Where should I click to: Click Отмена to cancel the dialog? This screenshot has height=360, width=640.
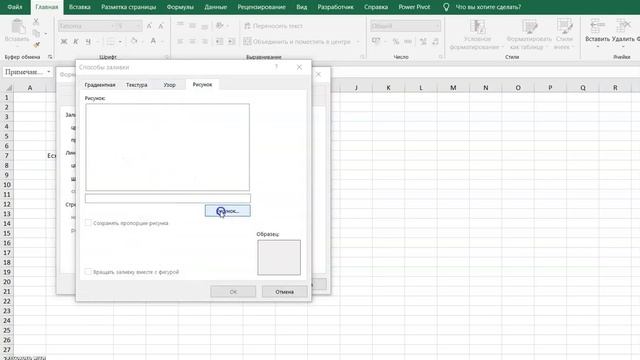coord(284,291)
